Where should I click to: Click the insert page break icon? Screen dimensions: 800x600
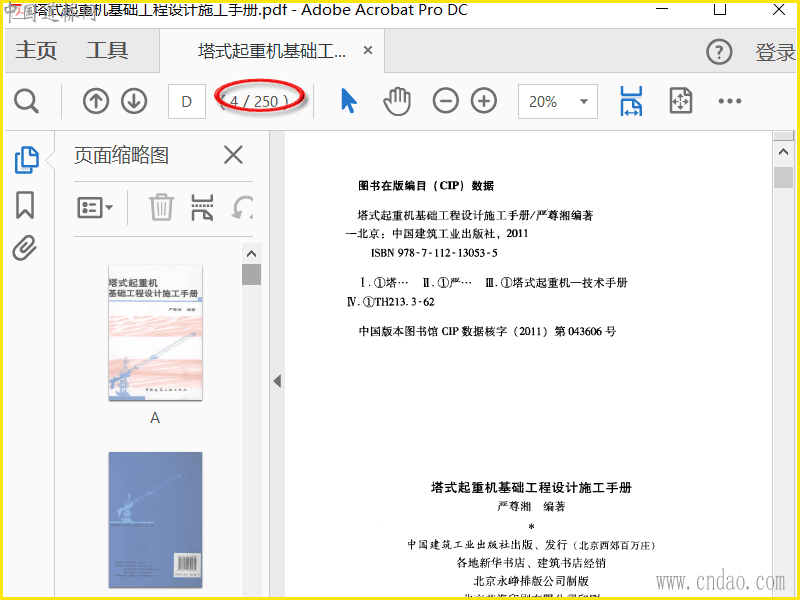202,207
